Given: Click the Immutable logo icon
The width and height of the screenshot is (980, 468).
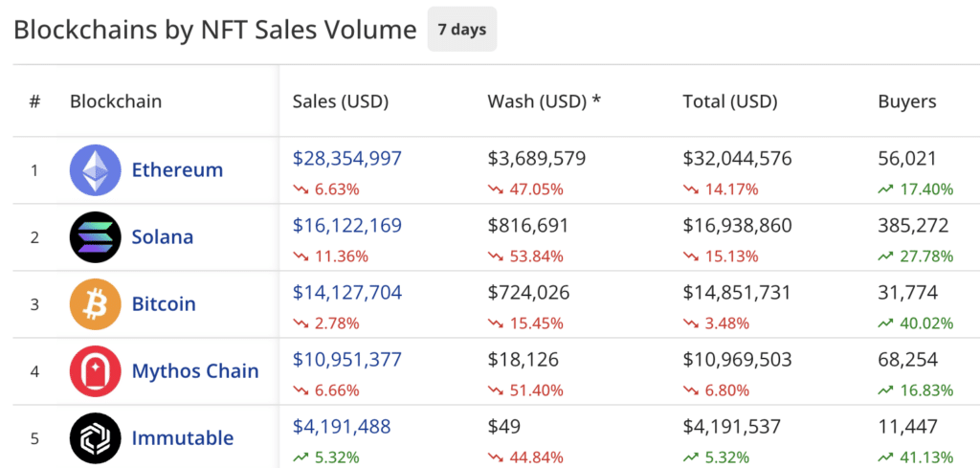Looking at the screenshot, I should point(95,438).
